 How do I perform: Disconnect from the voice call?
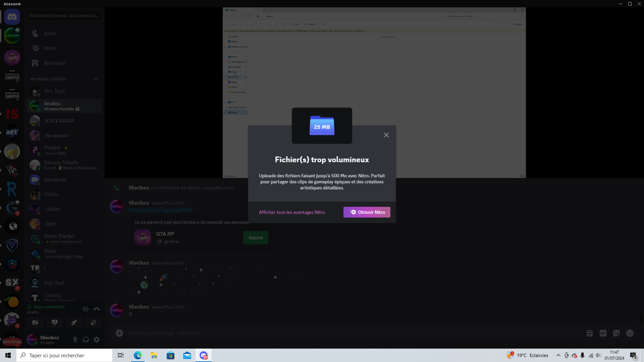(x=97, y=309)
